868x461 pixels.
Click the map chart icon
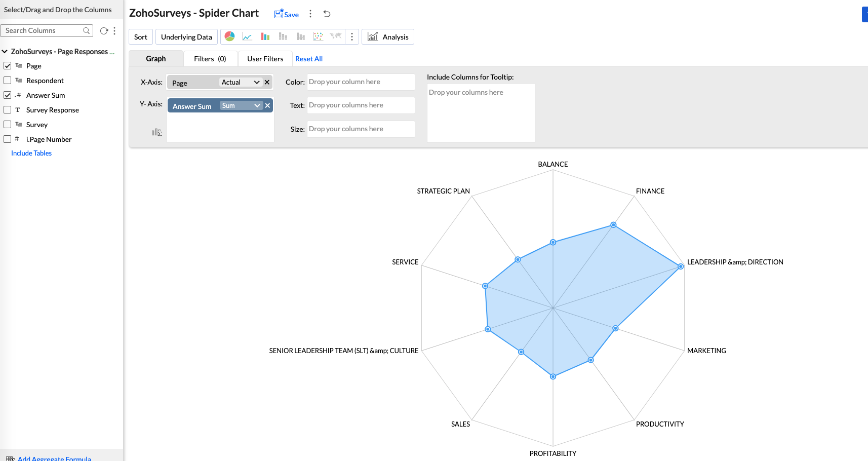pyautogui.click(x=335, y=36)
